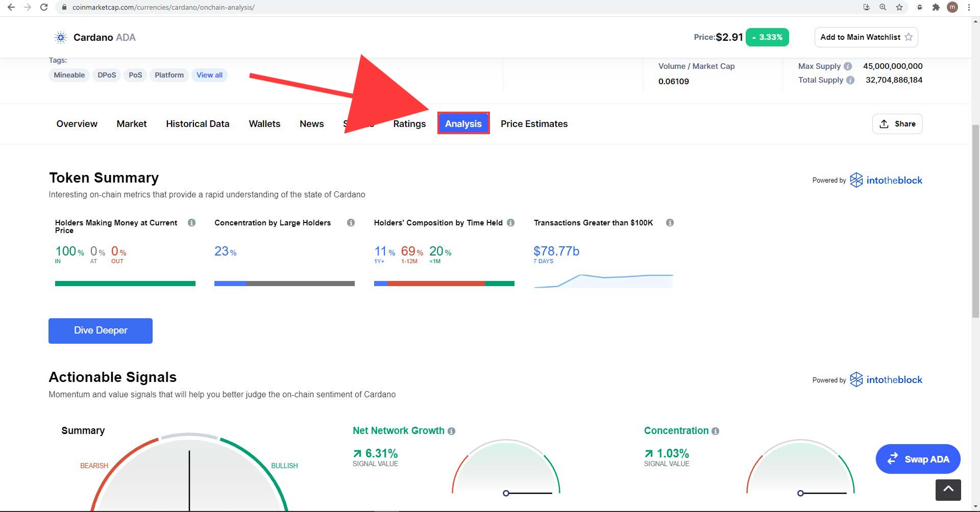Click the $78.77b transactions sparkline chart
Image resolution: width=980 pixels, height=512 pixels.
[x=603, y=281]
